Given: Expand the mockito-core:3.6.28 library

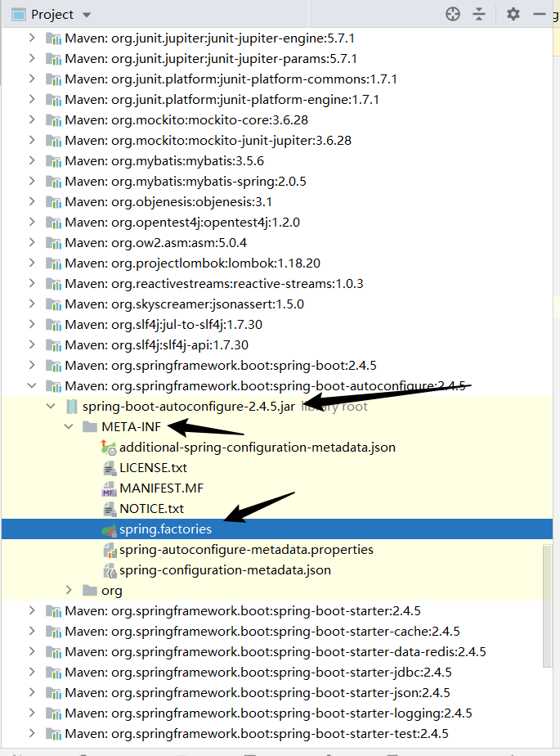Looking at the screenshot, I should tap(32, 119).
